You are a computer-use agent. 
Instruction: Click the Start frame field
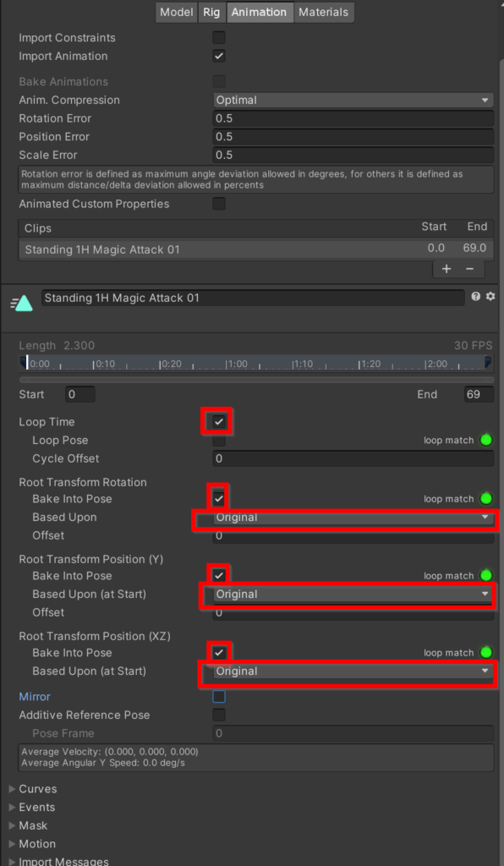coord(80,394)
